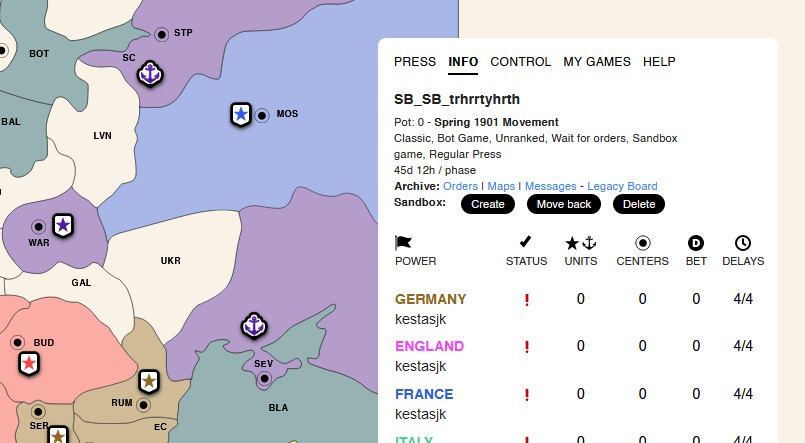The width and height of the screenshot is (805, 443).
Task: Click the SER supply center dot
Action: 38,412
